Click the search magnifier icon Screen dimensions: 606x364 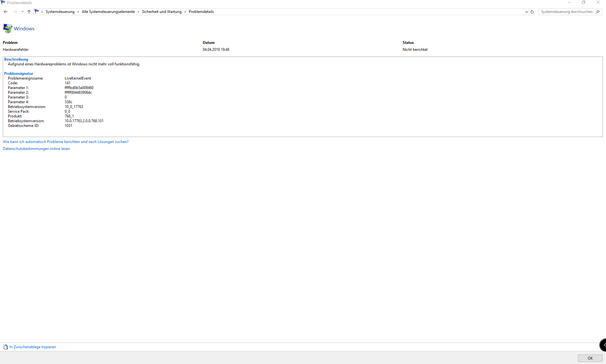[x=597, y=12]
